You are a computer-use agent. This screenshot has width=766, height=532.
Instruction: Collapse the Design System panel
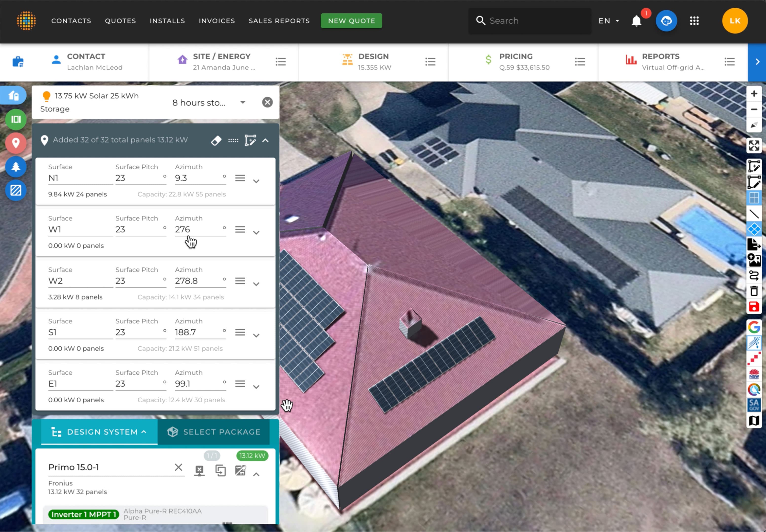tap(144, 431)
